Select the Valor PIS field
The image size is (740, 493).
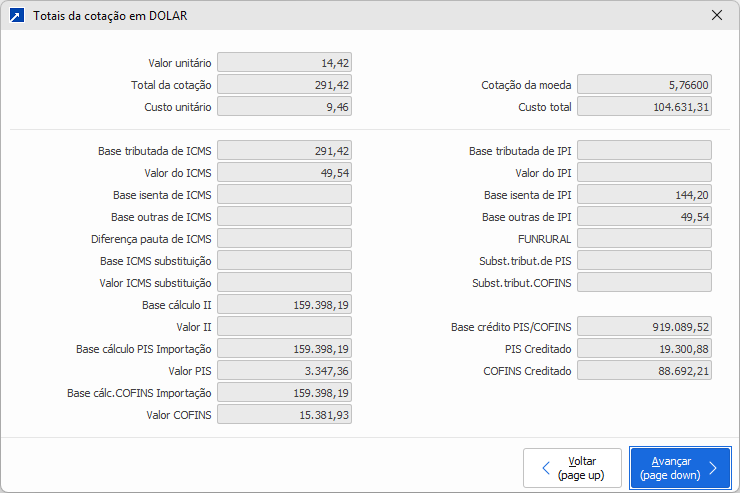(x=284, y=371)
